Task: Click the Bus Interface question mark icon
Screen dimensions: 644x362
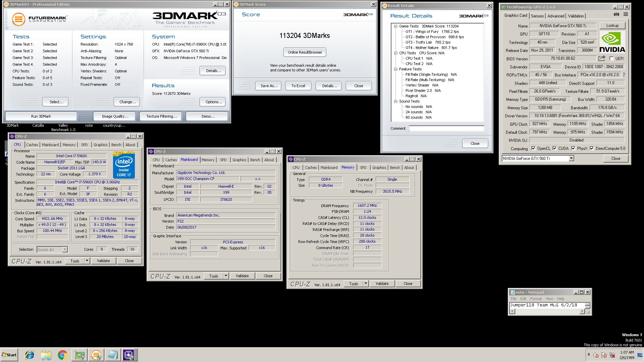Action: [624, 75]
